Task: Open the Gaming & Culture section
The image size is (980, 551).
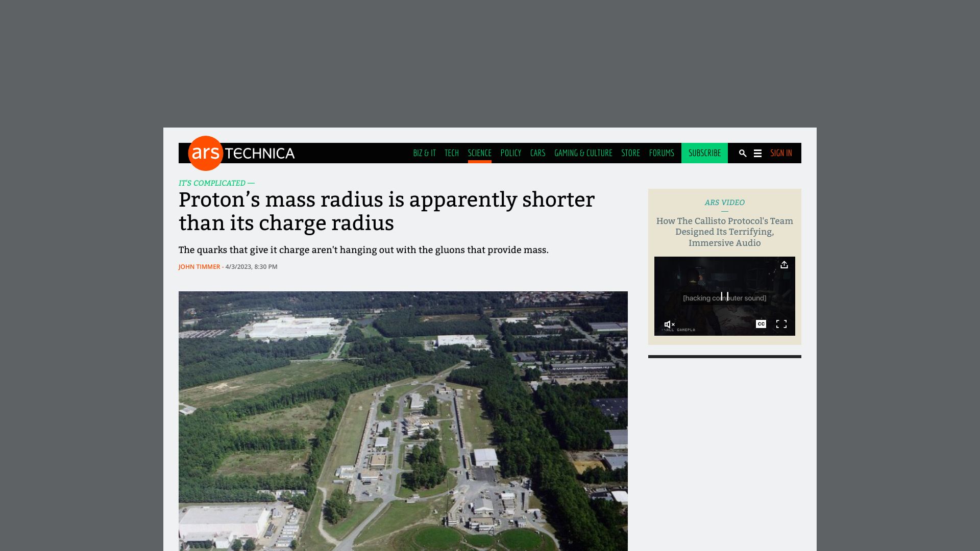Action: 583,153
